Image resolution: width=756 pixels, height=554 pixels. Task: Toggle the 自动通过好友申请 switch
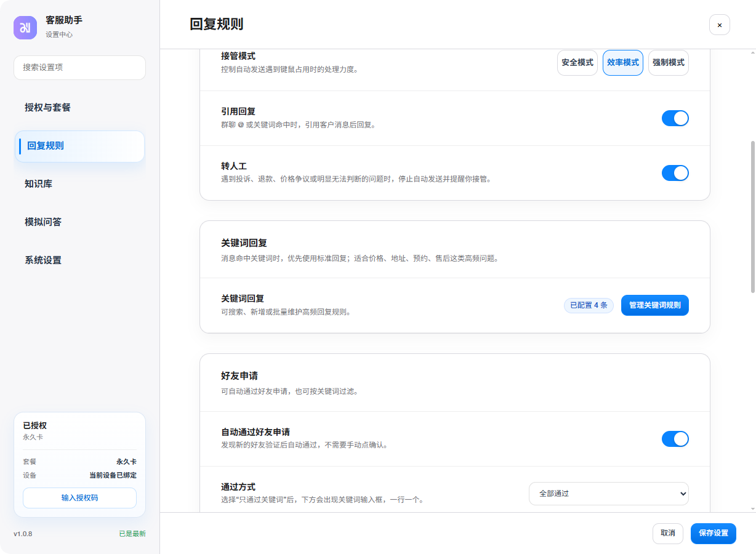coord(675,439)
